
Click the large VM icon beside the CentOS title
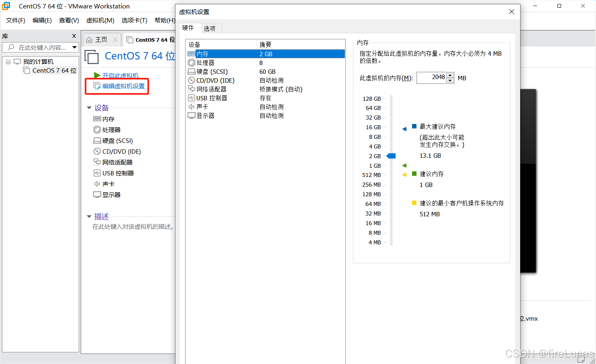92,57
